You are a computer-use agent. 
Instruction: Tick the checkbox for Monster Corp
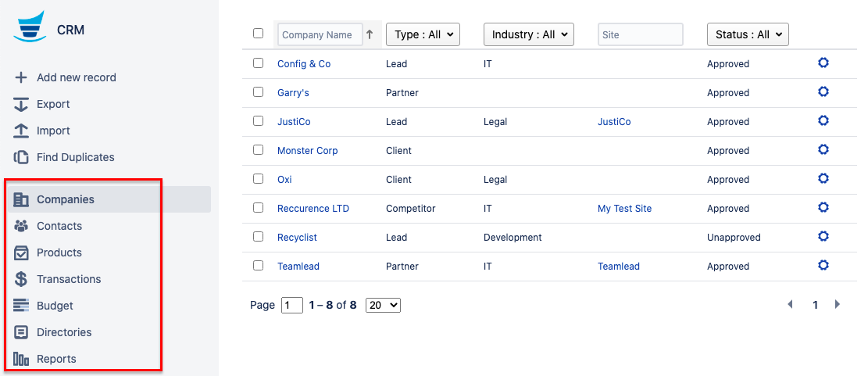pyautogui.click(x=259, y=150)
